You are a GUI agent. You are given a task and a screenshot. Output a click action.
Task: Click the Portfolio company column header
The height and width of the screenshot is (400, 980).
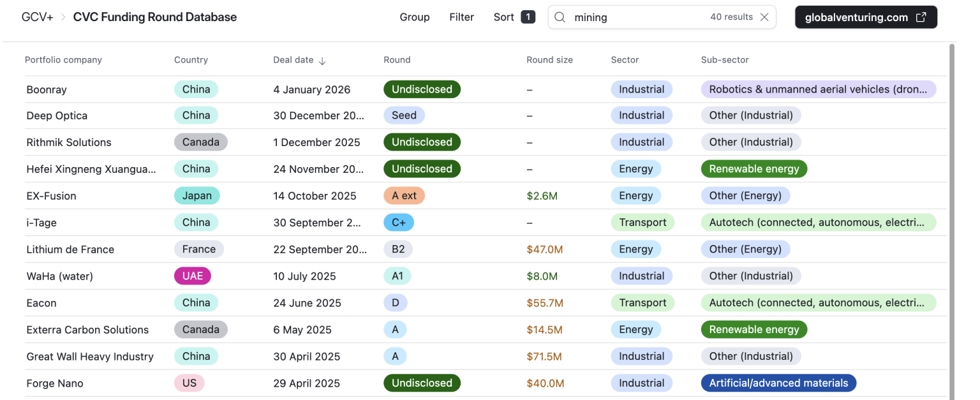pos(63,60)
